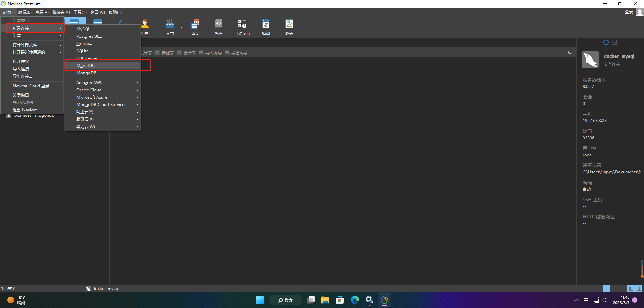Open File Explorer from the taskbar
This screenshot has width=644, height=308.
point(325,300)
